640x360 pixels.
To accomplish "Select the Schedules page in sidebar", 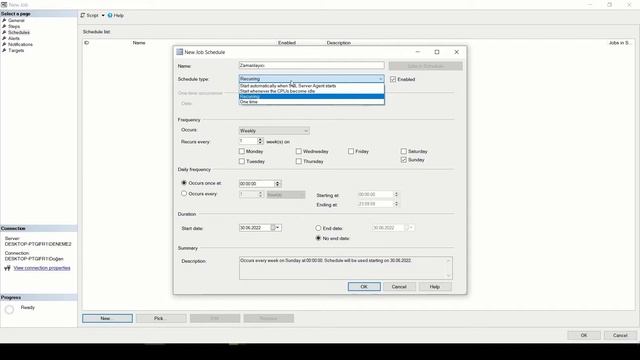I will [x=19, y=32].
